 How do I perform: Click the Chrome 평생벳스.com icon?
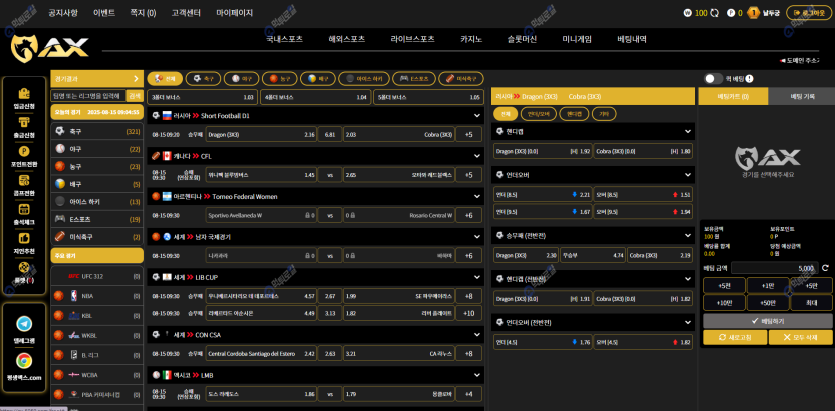pyautogui.click(x=24, y=363)
